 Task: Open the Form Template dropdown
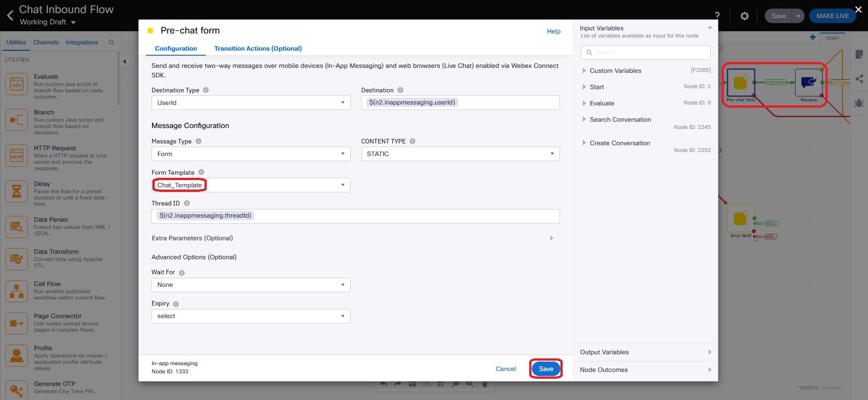(251, 185)
